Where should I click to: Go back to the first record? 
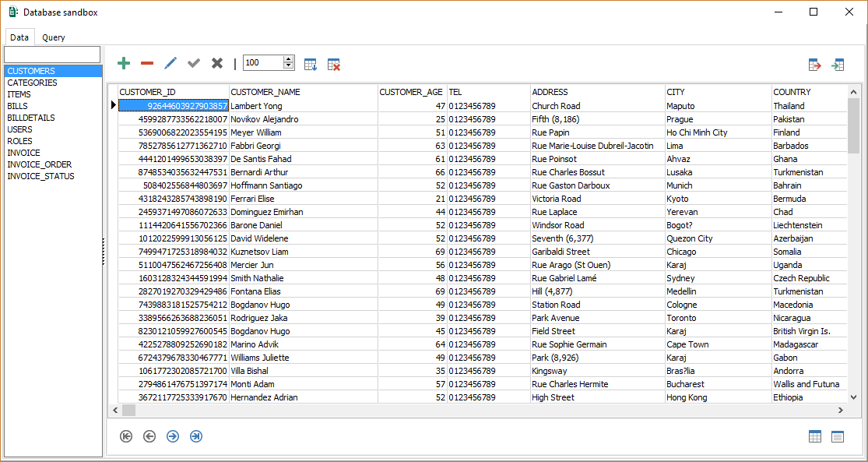(x=126, y=436)
